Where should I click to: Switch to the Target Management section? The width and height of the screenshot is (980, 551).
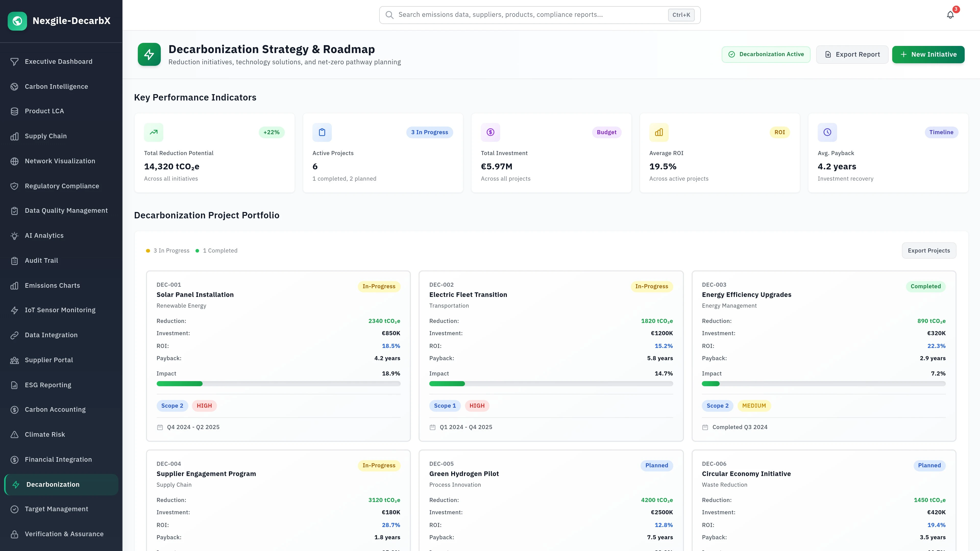click(56, 509)
